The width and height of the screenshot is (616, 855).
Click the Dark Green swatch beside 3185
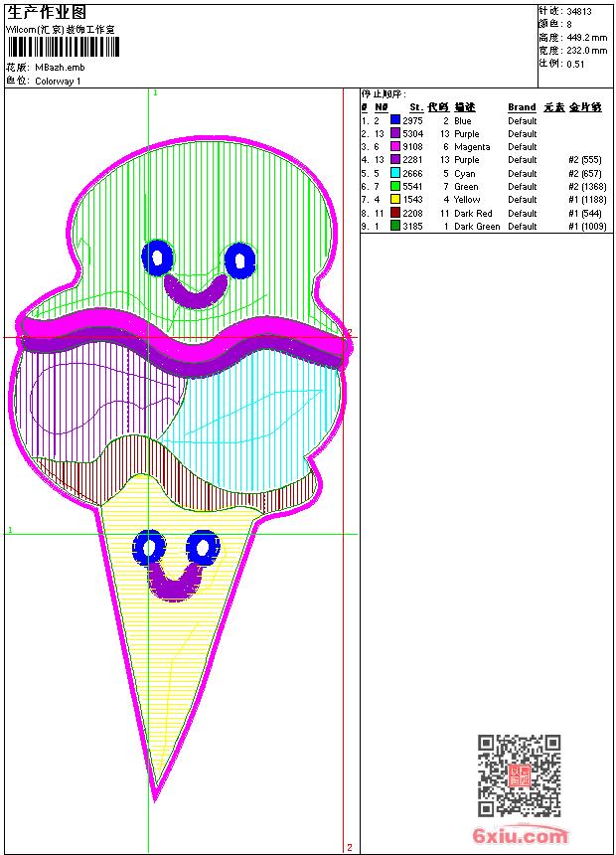click(394, 227)
